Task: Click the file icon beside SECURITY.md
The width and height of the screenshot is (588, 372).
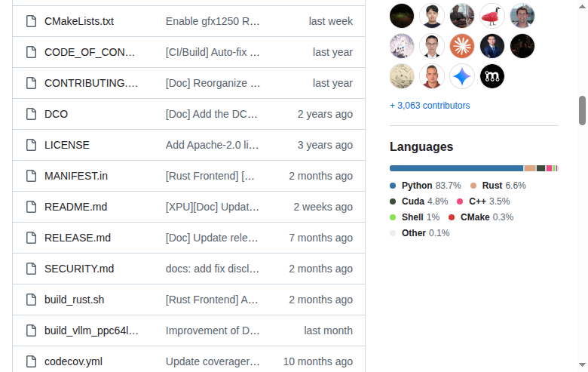Action: [31, 269]
